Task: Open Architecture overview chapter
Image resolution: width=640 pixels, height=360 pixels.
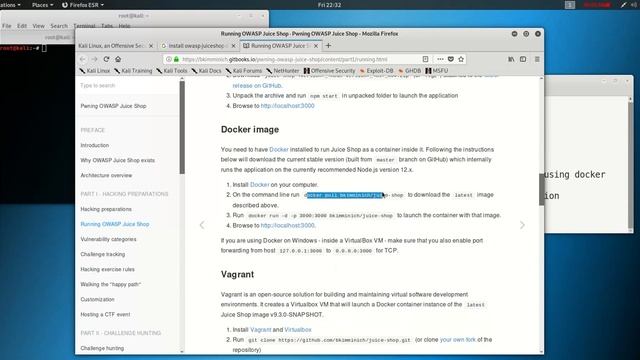Action: 106,176
